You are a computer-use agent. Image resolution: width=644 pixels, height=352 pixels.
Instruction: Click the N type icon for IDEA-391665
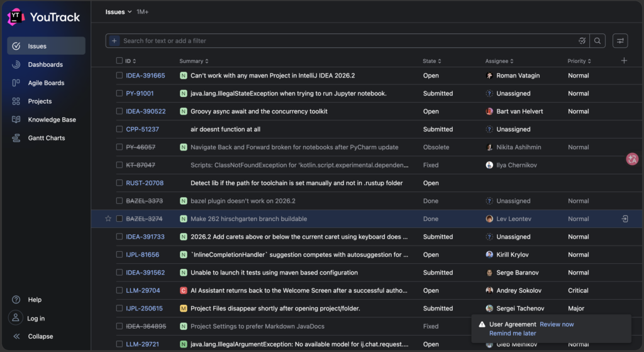coord(184,76)
